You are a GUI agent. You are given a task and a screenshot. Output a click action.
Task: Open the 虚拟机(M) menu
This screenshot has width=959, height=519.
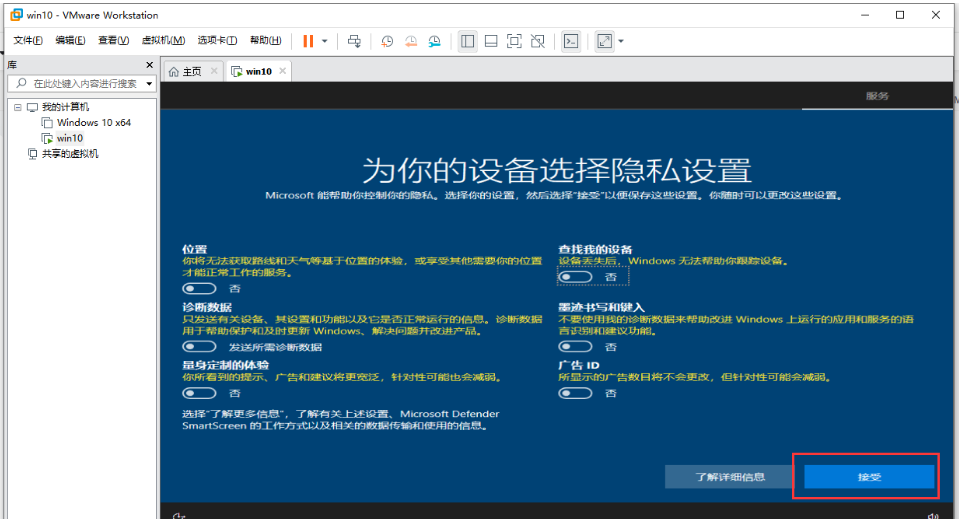coord(163,40)
